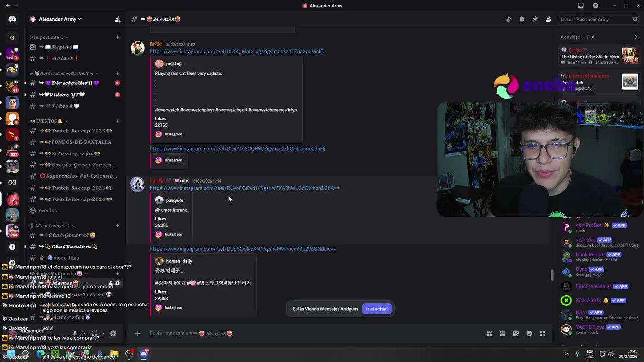
Task: Open ChatRandom channel
Action: click(74, 247)
